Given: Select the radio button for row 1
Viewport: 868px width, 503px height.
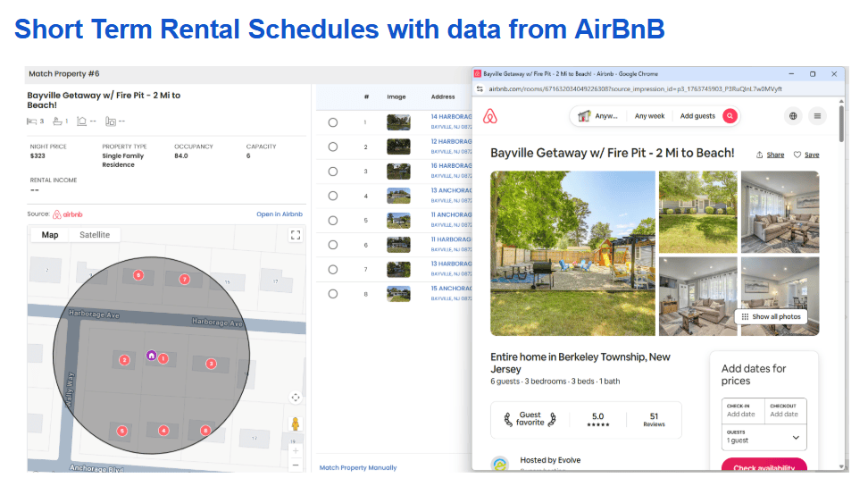Looking at the screenshot, I should click(x=333, y=122).
